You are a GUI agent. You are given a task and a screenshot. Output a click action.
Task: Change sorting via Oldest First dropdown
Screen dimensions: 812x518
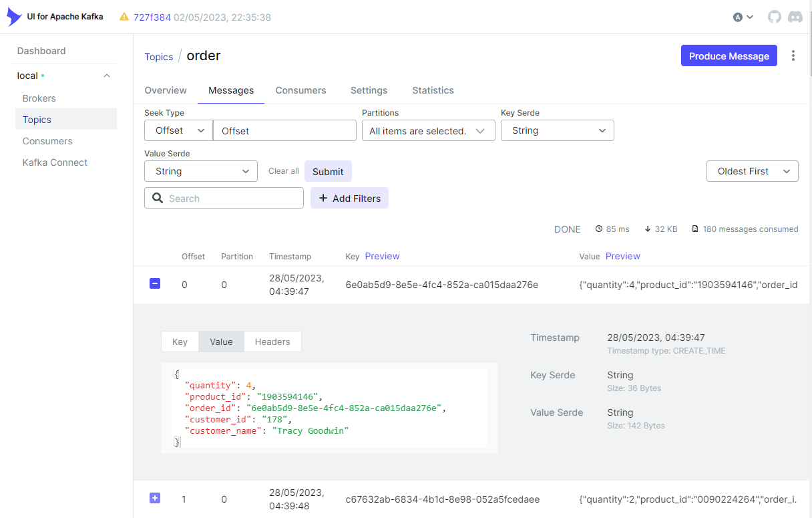(752, 171)
